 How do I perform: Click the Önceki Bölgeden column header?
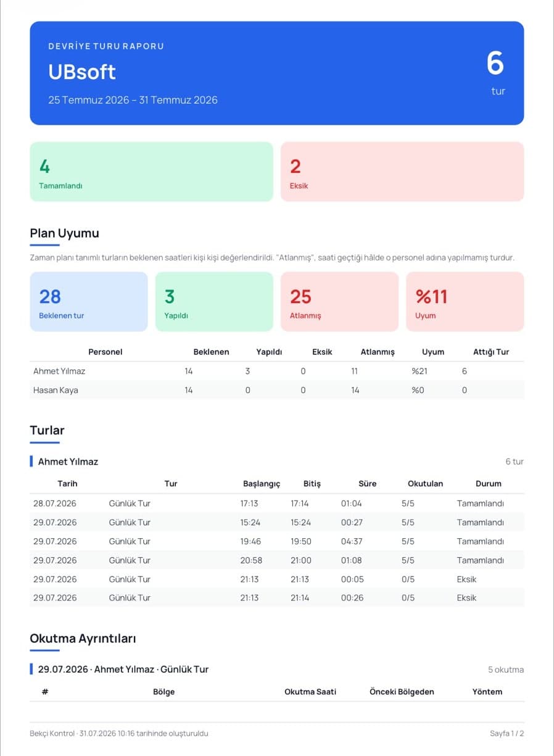pos(402,692)
